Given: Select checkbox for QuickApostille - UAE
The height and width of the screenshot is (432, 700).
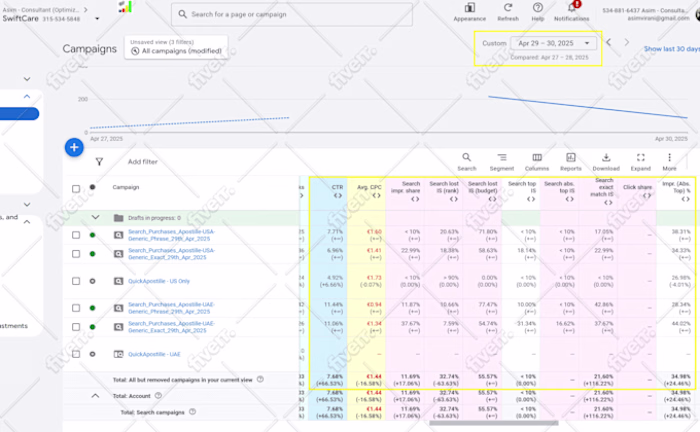Looking at the screenshot, I should (x=76, y=354).
